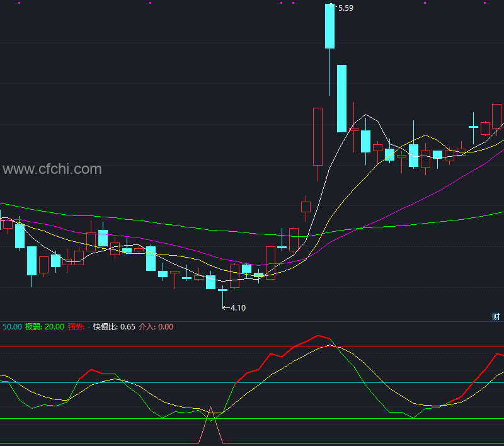Open the 财 financial info icon
The width and height of the screenshot is (504, 446).
pos(496,317)
